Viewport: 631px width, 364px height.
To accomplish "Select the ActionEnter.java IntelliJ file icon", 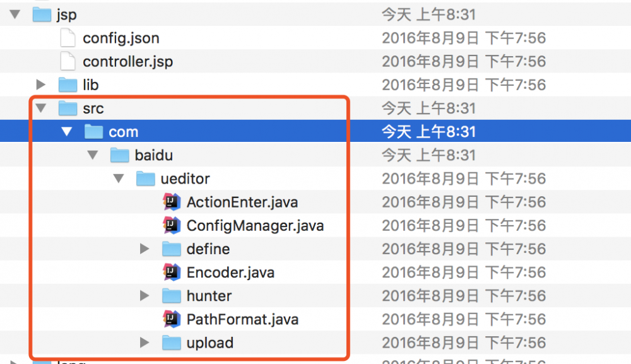I will click(170, 202).
